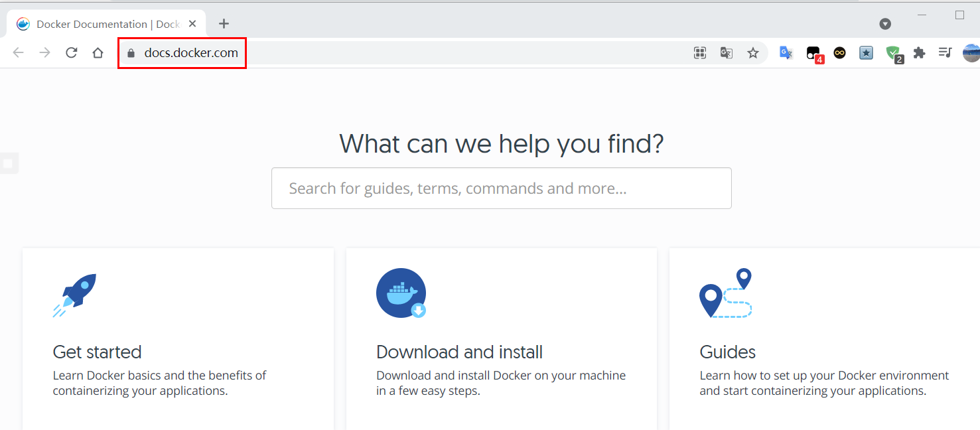Open the extensions puzzle menu
The width and height of the screenshot is (980, 430).
(x=919, y=53)
